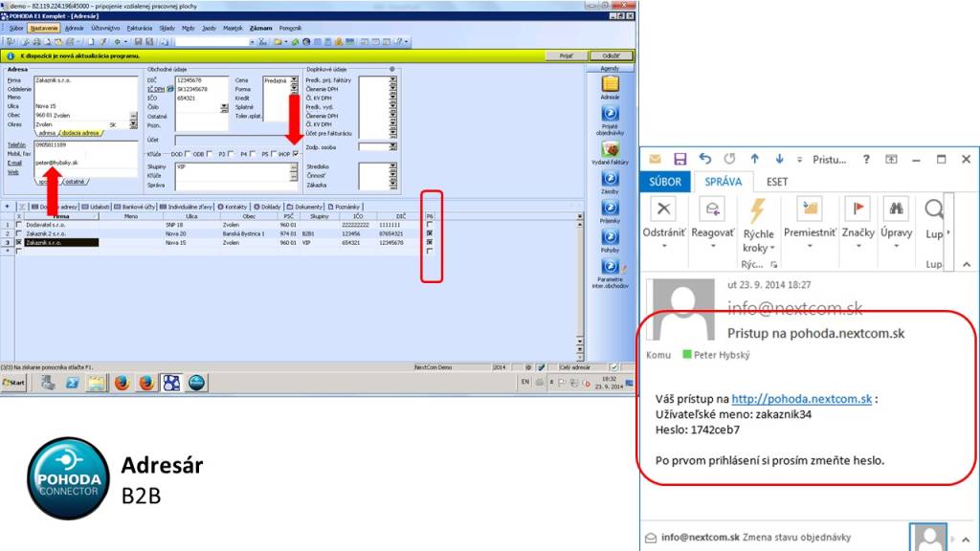Click the save icon in Pohoda toolbar
Viewport: 980px width, 551px height.
[x=138, y=42]
